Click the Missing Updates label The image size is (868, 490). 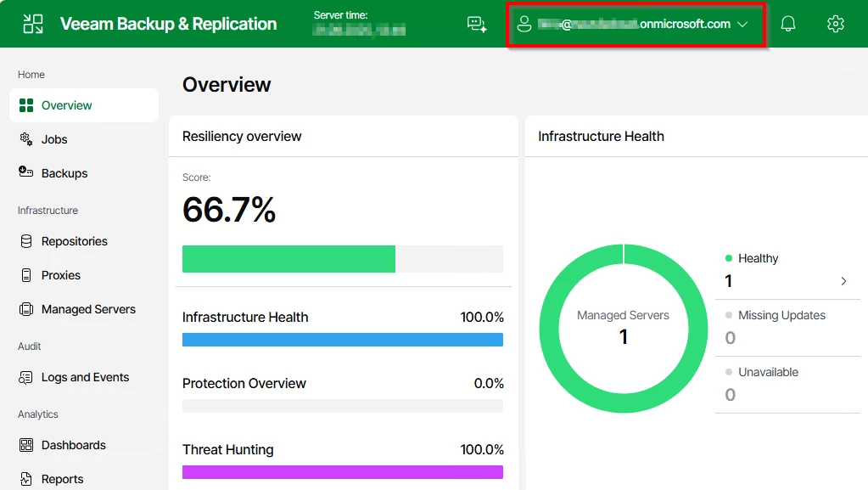[781, 315]
